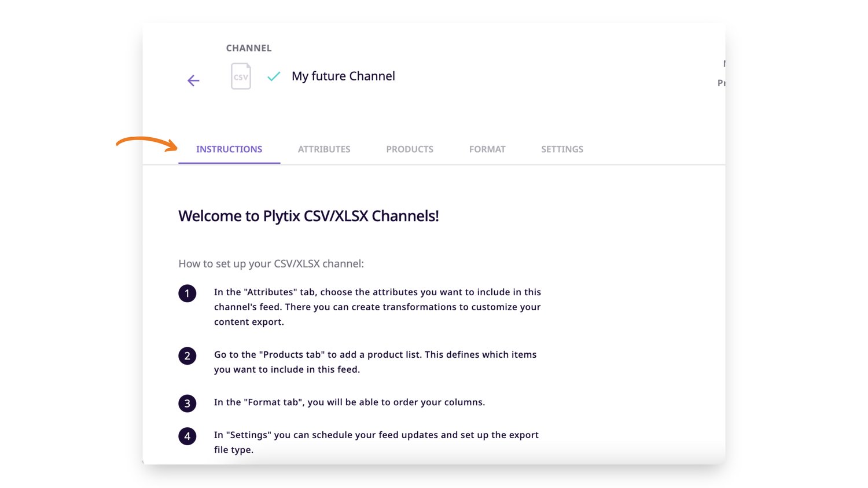Click the 'Welcome to Plytix CSV/XLSX Channels!' heading
The image size is (868, 488).
tap(308, 215)
